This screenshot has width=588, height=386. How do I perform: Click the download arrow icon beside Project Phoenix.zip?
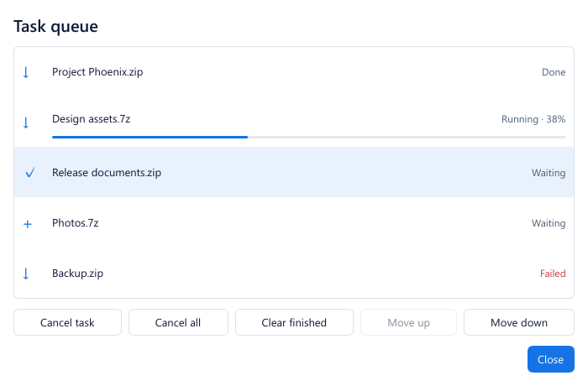click(x=26, y=72)
